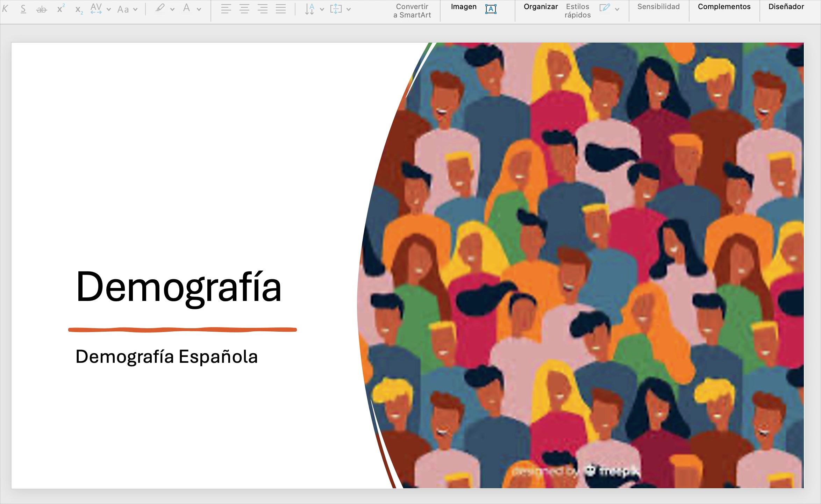Open the Organizar menu
Image resolution: width=821 pixels, height=504 pixels.
click(x=541, y=7)
